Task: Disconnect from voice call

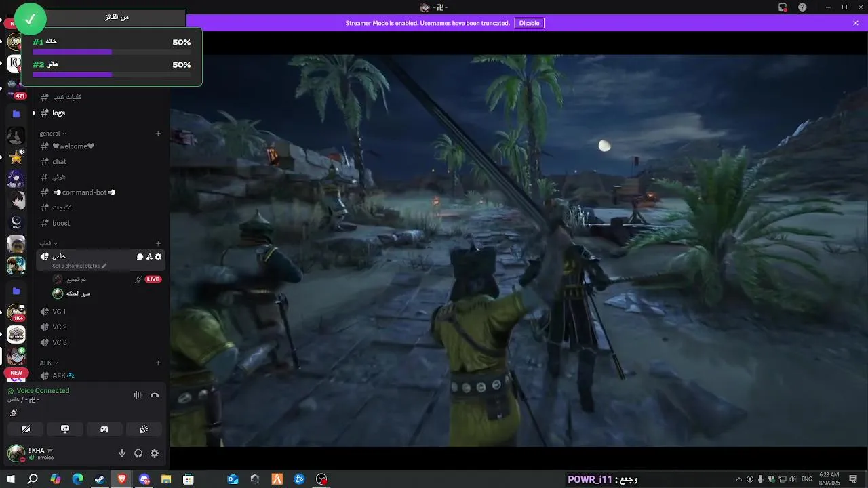Action: [155, 394]
